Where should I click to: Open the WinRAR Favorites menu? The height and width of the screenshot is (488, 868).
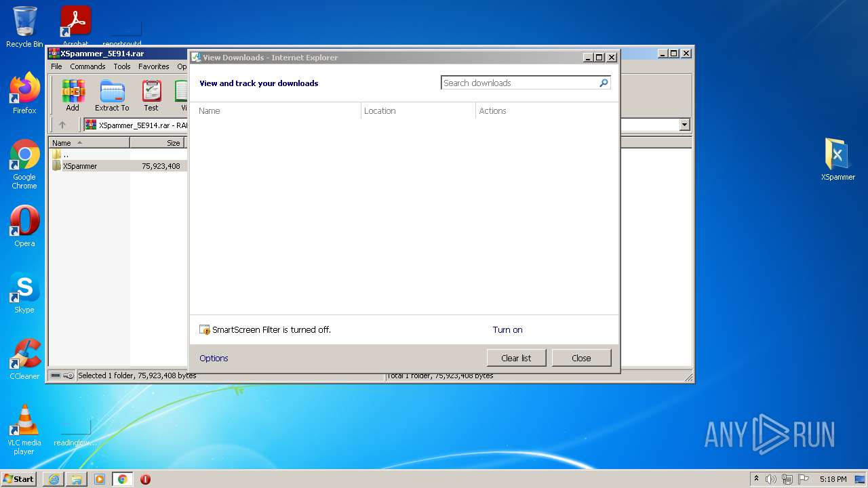(154, 66)
